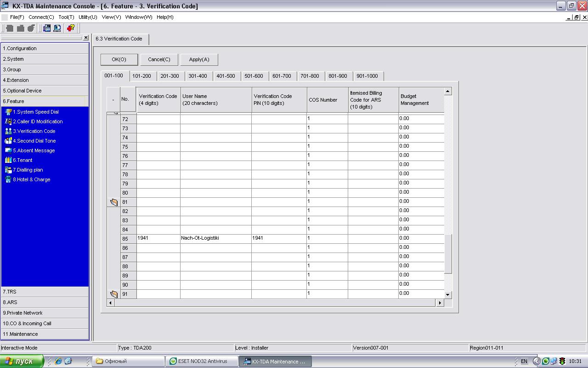This screenshot has height=368, width=588.
Task: Expand 7.TRS section
Action: coord(45,292)
